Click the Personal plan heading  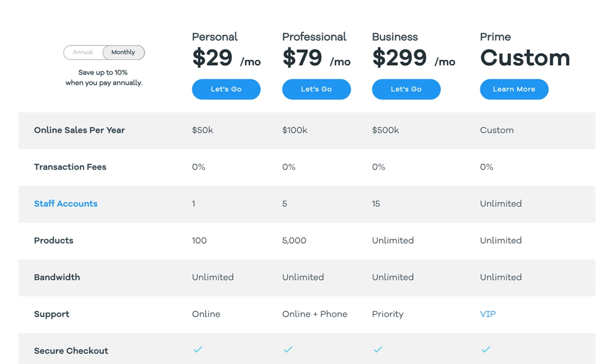point(215,37)
